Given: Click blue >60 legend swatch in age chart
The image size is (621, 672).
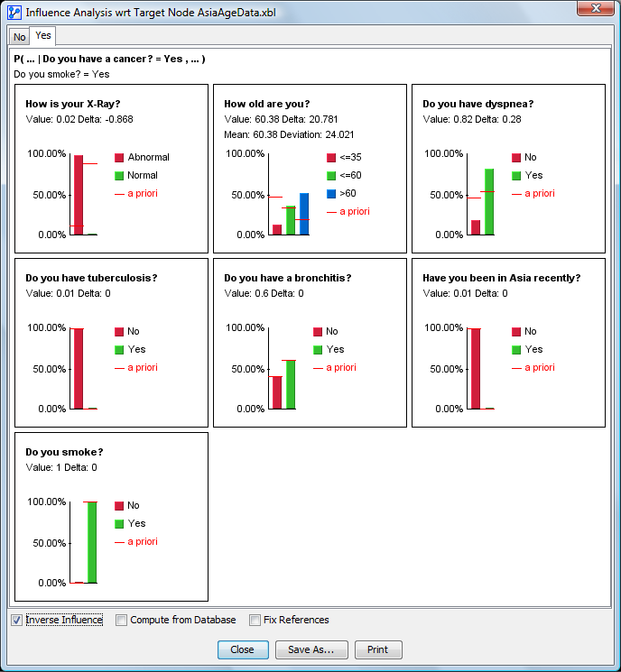Looking at the screenshot, I should 331,193.
